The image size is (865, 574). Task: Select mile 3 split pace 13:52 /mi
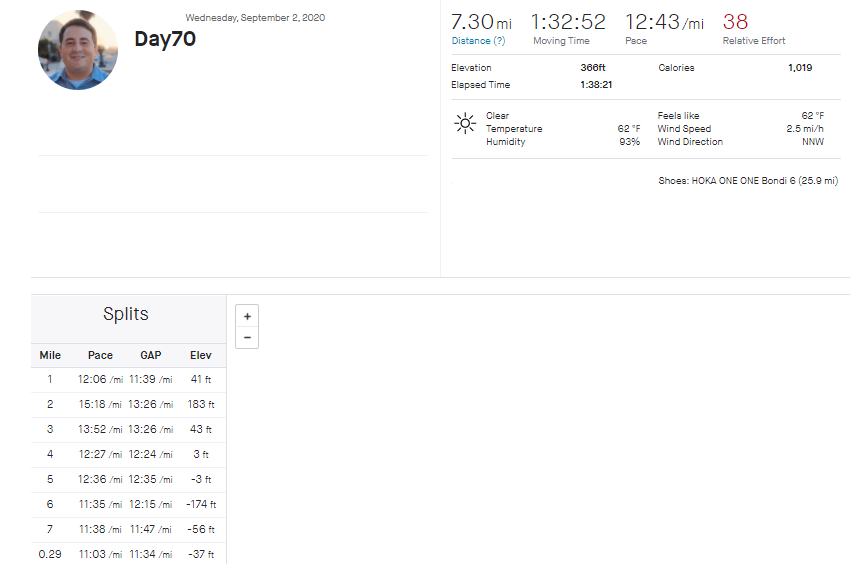pos(100,429)
